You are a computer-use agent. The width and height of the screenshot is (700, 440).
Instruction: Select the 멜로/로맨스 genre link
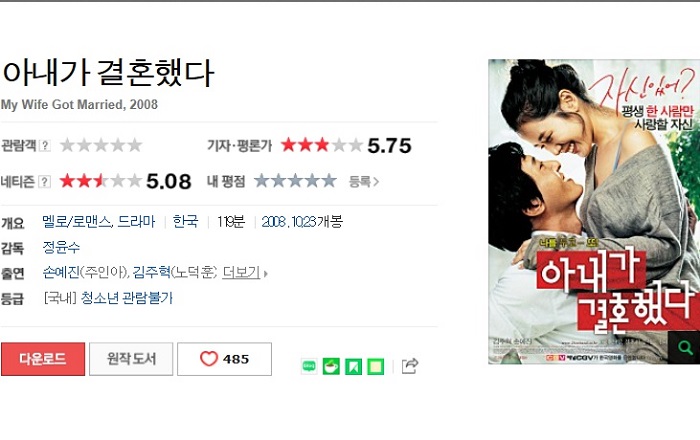point(76,222)
